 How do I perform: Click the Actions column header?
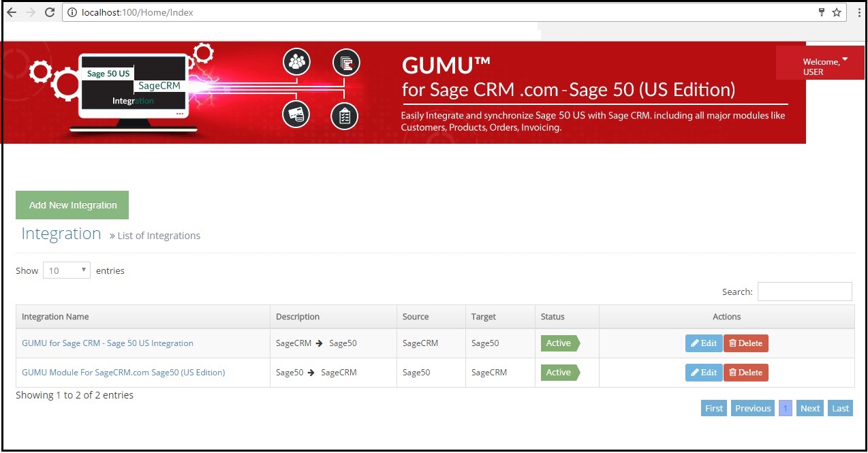click(x=727, y=317)
